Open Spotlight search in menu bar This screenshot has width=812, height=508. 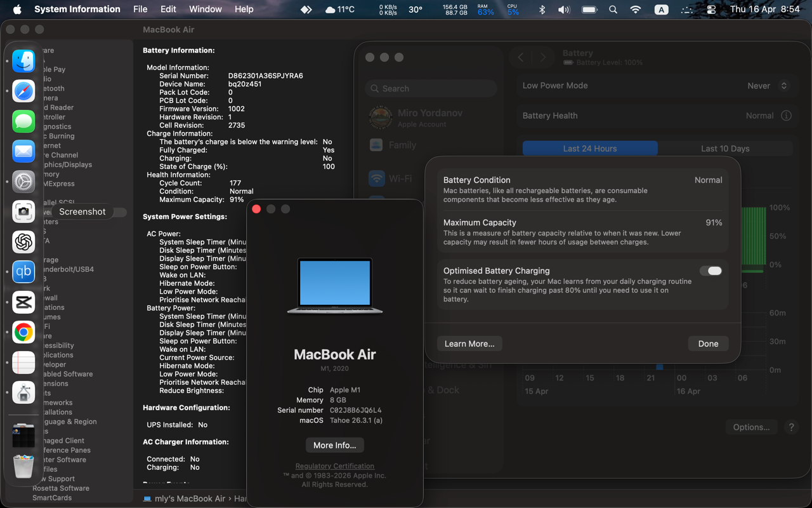pyautogui.click(x=613, y=10)
